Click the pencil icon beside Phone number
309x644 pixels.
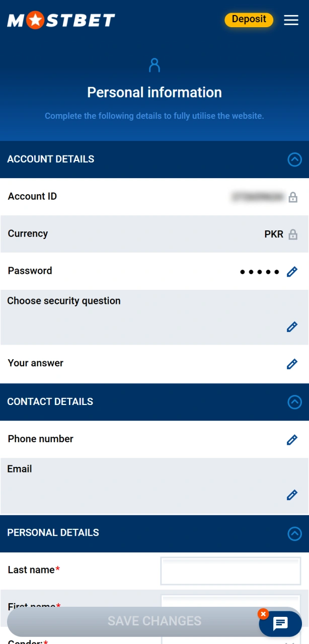click(x=292, y=439)
